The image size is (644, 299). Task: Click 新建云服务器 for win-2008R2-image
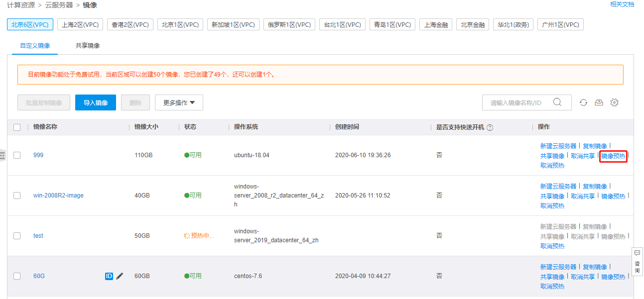558,186
